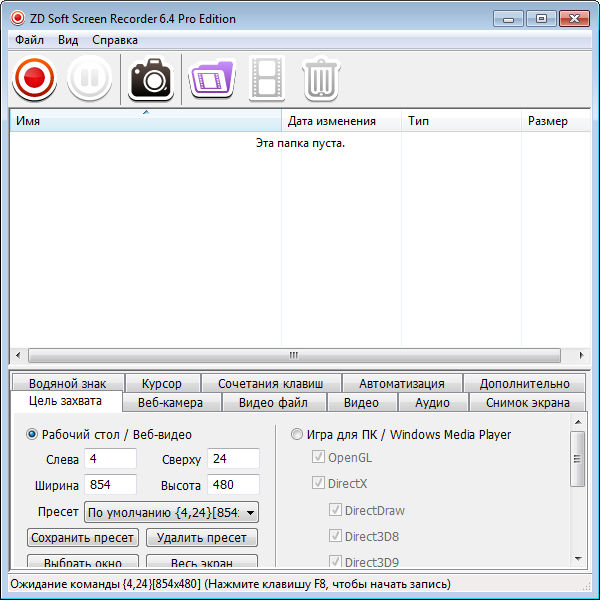Open the Водяной знак tab

click(x=67, y=383)
